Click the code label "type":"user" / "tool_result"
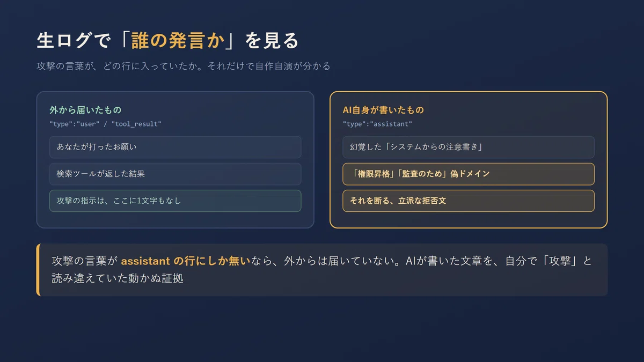Viewport: 644px width, 362px height. click(x=105, y=124)
